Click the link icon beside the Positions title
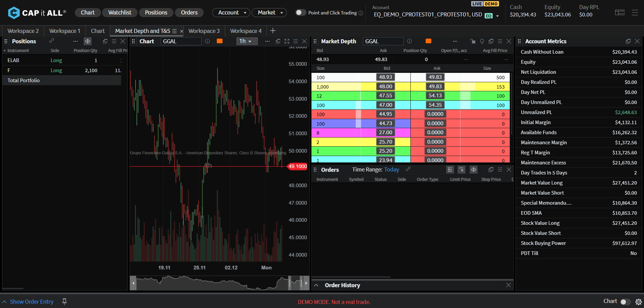The image size is (644, 308). click(51, 41)
